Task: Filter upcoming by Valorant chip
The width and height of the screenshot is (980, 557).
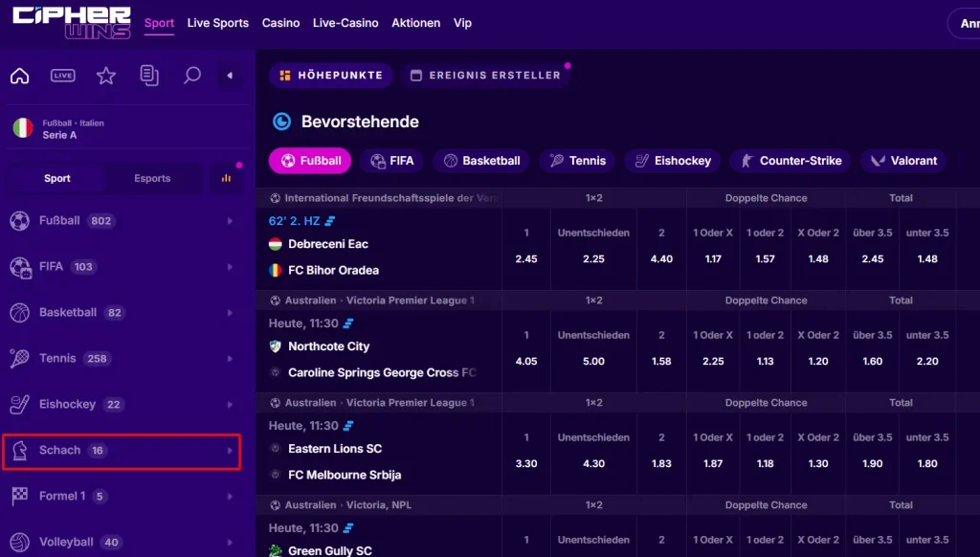Action: pos(903,161)
